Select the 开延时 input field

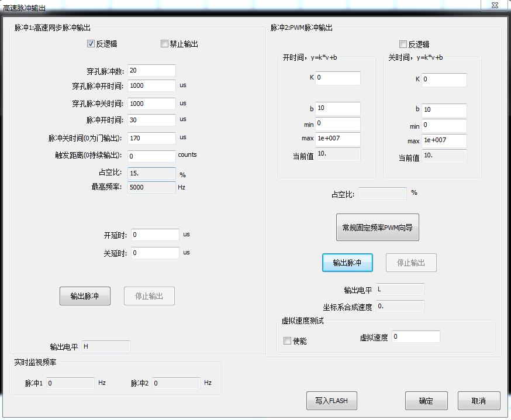[155, 235]
